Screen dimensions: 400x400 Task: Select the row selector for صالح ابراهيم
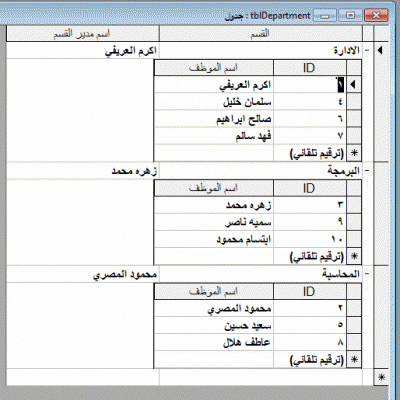pyautogui.click(x=354, y=119)
